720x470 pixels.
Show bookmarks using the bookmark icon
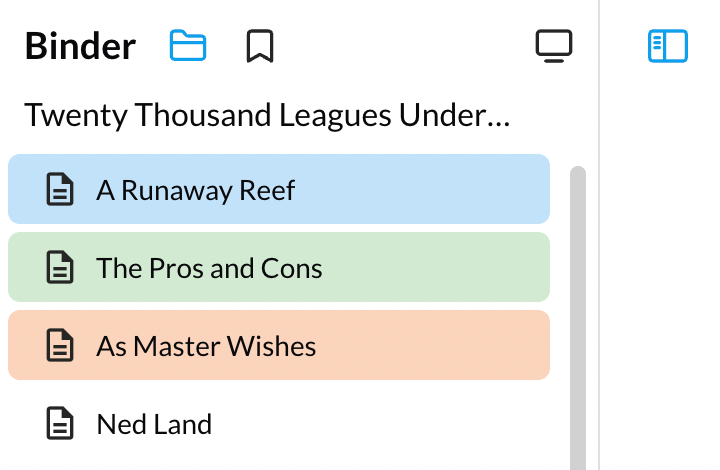click(260, 46)
